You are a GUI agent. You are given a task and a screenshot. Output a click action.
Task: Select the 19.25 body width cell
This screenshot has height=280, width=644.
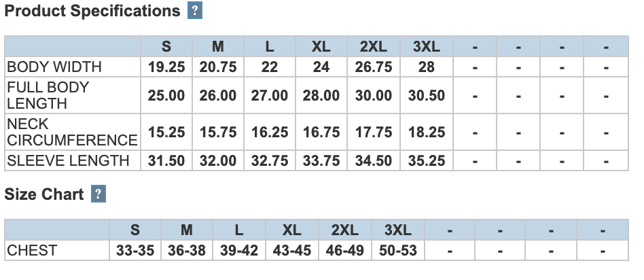coord(166,67)
